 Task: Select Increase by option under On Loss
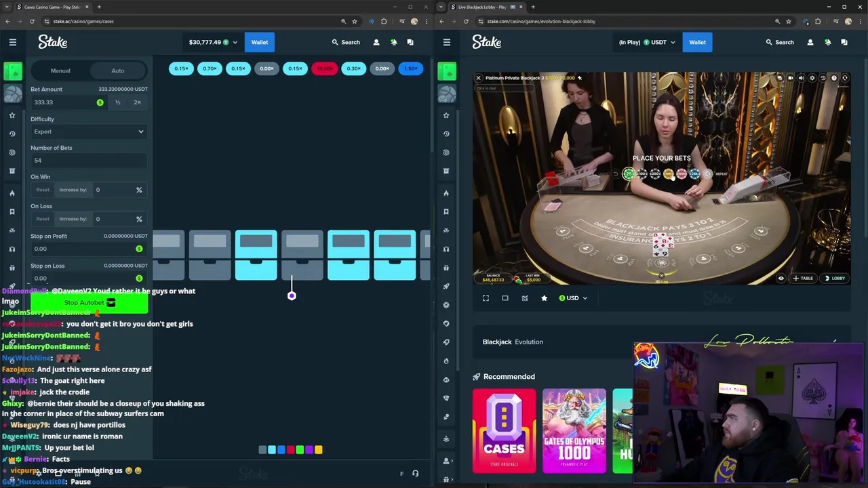coord(73,219)
